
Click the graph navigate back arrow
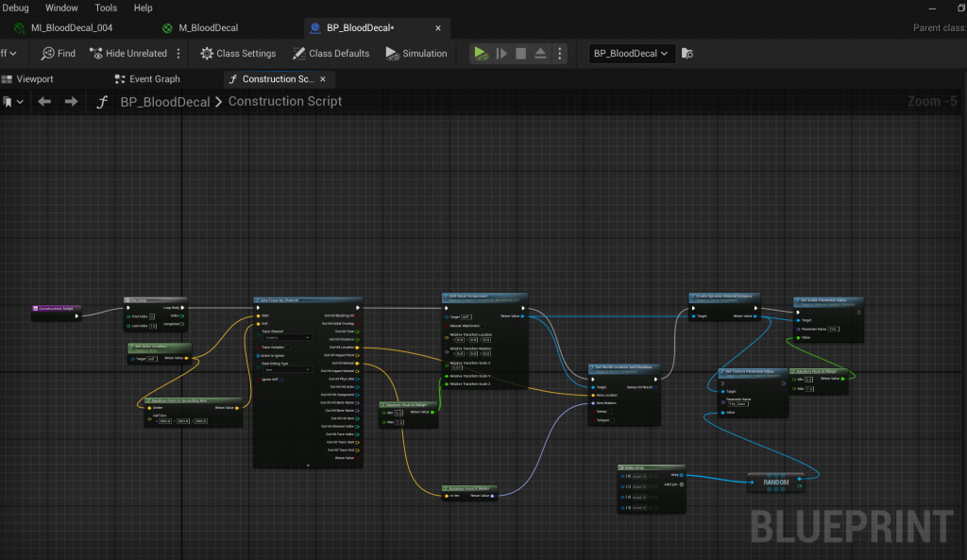click(43, 101)
